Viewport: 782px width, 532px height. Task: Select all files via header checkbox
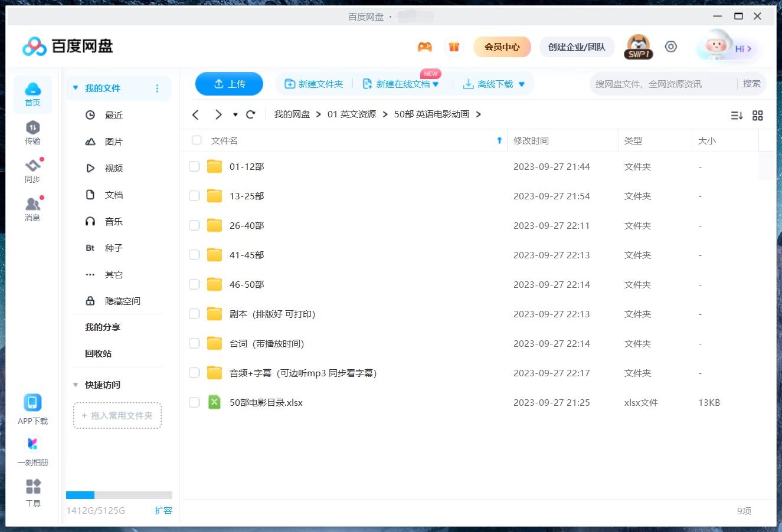[x=196, y=140]
